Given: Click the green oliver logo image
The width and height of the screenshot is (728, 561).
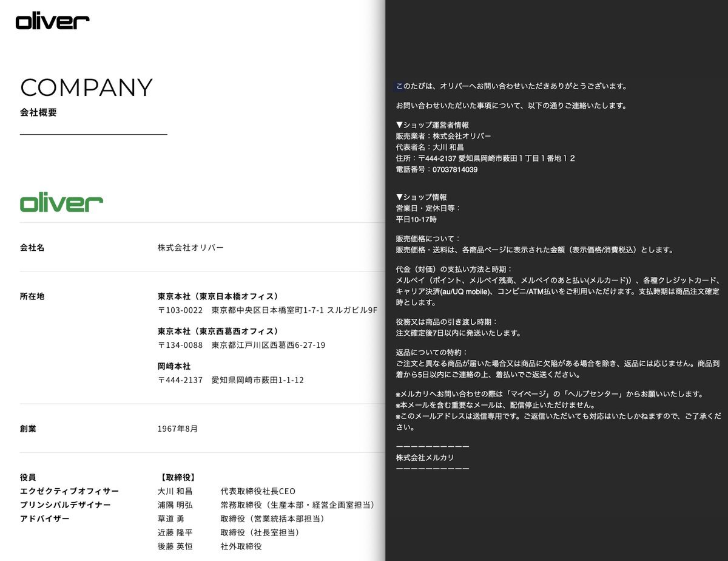Looking at the screenshot, I should 61,202.
